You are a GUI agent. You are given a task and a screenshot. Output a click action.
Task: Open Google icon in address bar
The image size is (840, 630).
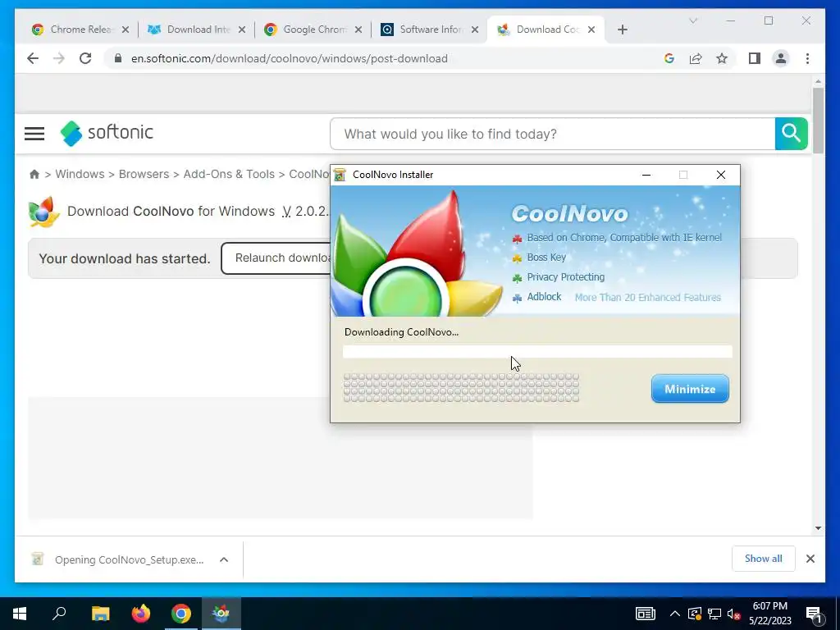coord(669,58)
